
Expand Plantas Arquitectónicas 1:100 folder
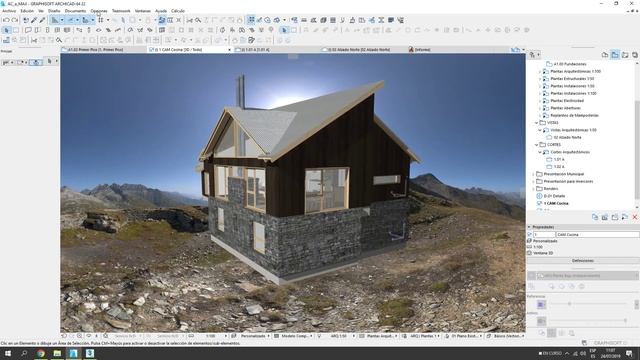click(540, 71)
